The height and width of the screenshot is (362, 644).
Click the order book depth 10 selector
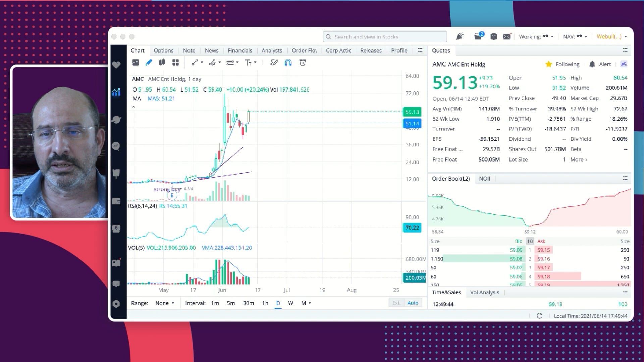530,241
